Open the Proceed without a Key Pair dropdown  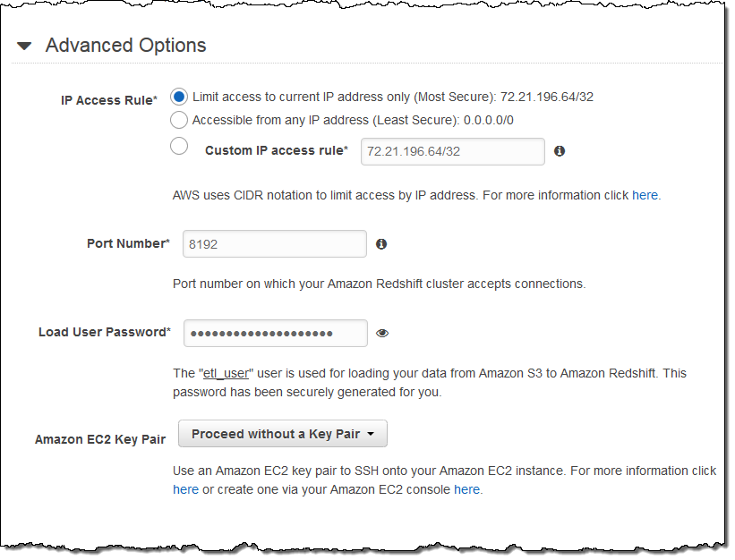[283, 434]
